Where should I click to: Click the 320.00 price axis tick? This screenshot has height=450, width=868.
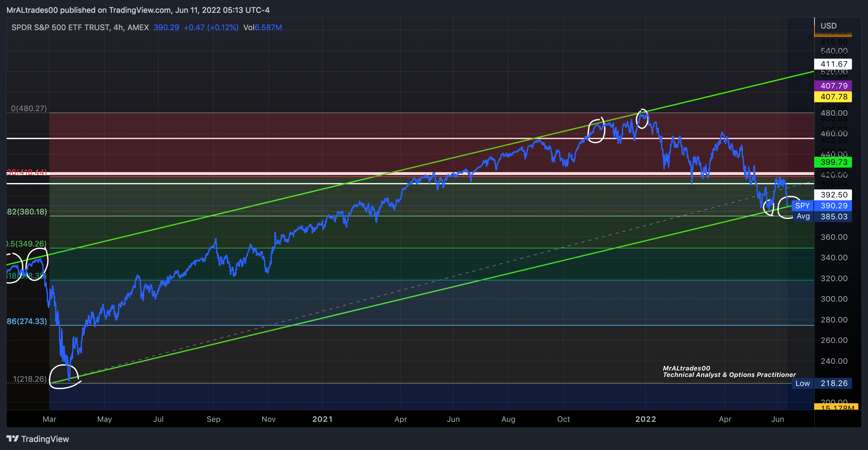834,279
